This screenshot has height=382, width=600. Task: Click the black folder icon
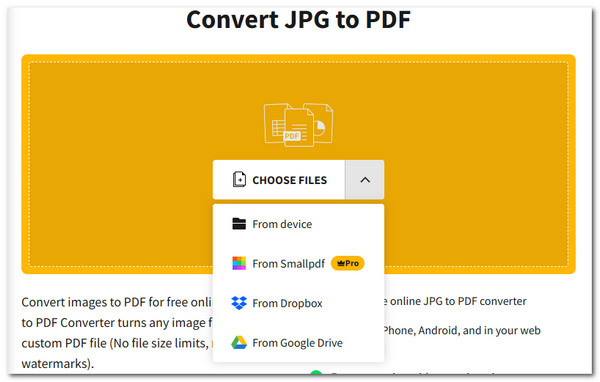point(239,224)
